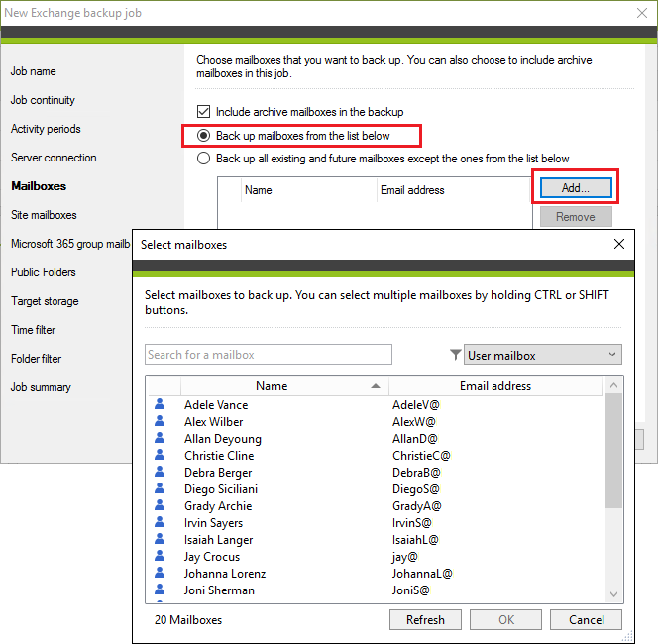Select the Diego Siciliani mailbox name

(x=221, y=489)
